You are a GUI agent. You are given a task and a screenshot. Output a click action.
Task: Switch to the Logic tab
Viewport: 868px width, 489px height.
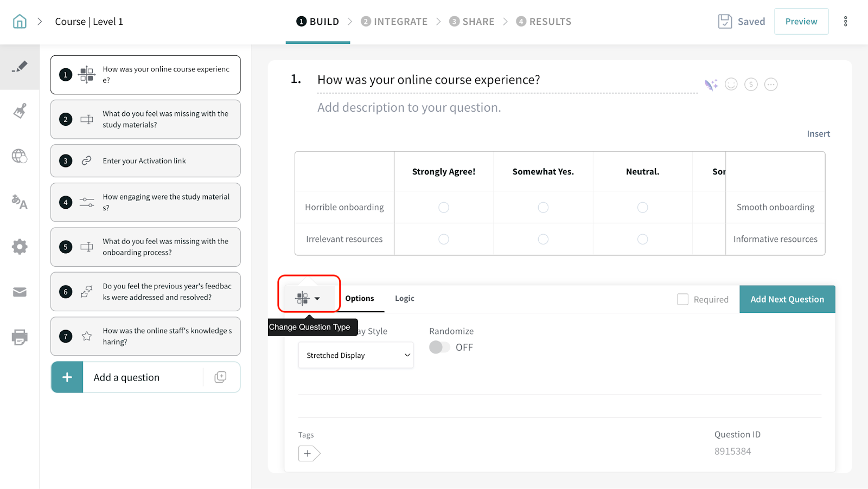tap(404, 298)
